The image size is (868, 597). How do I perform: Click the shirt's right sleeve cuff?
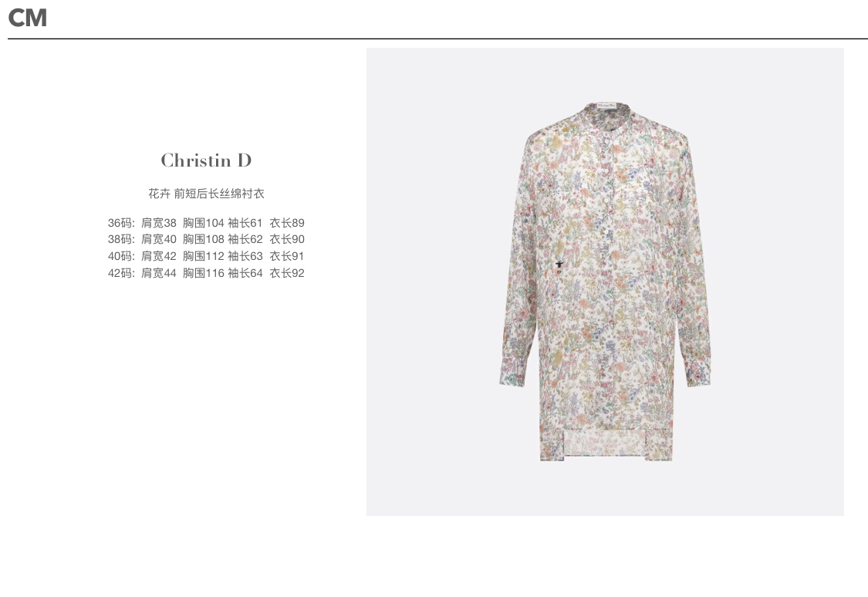coord(697,372)
